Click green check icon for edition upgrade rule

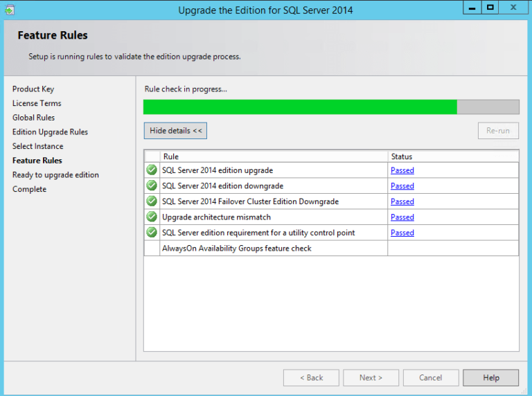point(152,170)
